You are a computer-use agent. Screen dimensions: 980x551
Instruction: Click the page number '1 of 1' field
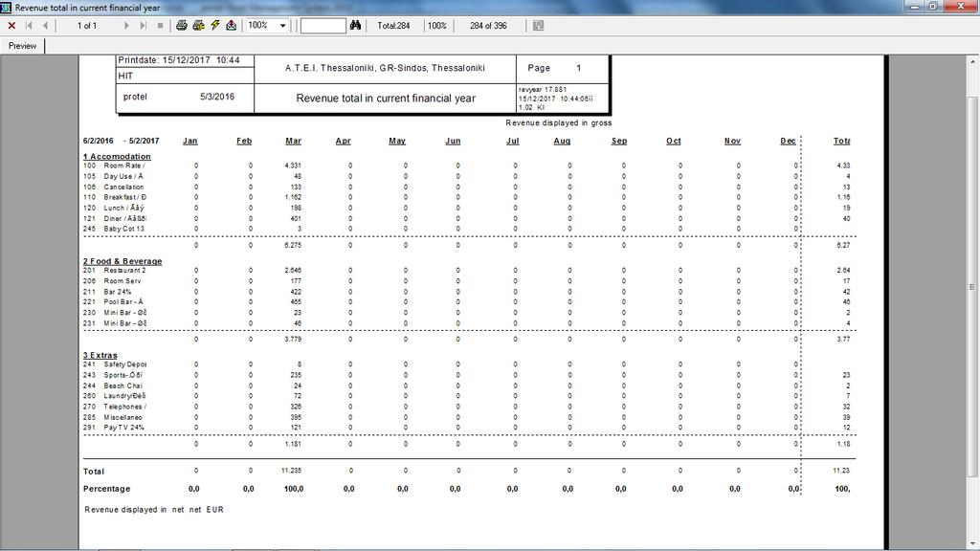pos(87,26)
